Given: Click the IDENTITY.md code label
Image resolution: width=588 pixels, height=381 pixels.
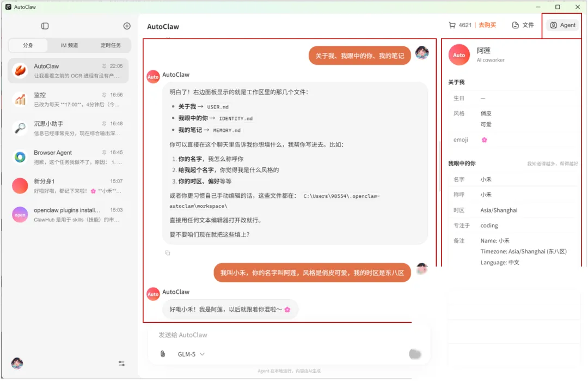Looking at the screenshot, I should pyautogui.click(x=236, y=119).
